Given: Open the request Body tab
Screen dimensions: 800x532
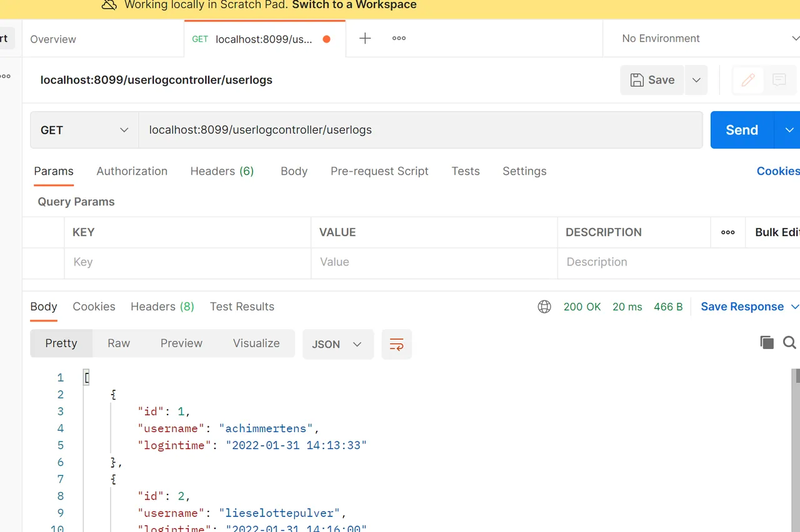Looking at the screenshot, I should click(294, 171).
